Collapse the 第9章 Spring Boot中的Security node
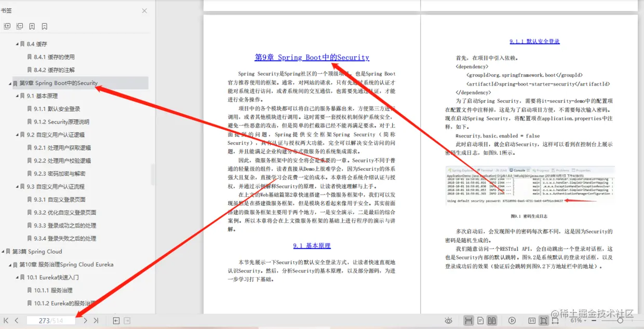Image resolution: width=644 pixels, height=329 pixels. click(9, 83)
